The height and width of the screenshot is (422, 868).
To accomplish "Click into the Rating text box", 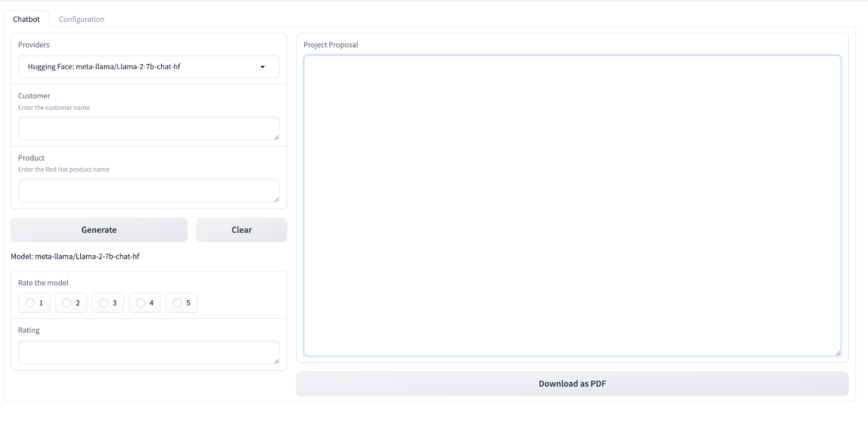I will pyautogui.click(x=149, y=352).
